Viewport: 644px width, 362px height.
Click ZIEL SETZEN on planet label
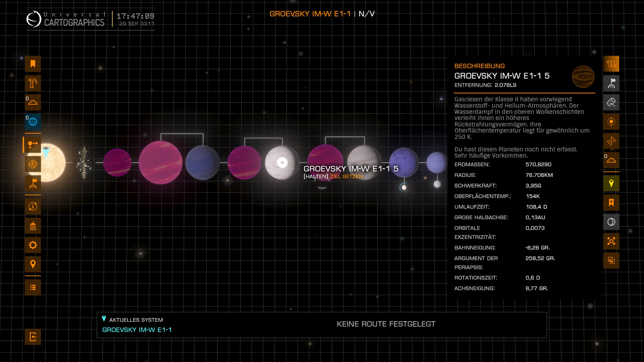click(x=346, y=176)
